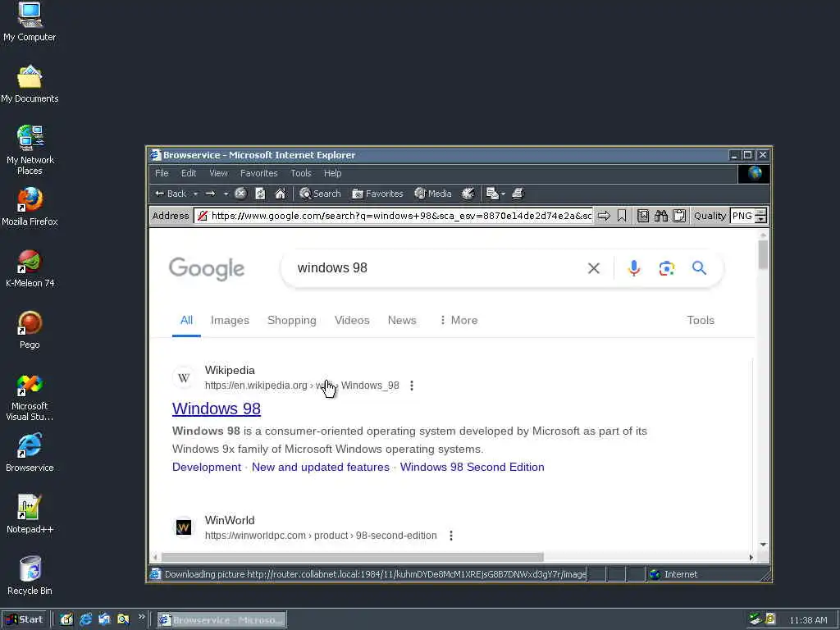The width and height of the screenshot is (840, 630).
Task: Click the Refresh page icon
Action: pos(260,194)
